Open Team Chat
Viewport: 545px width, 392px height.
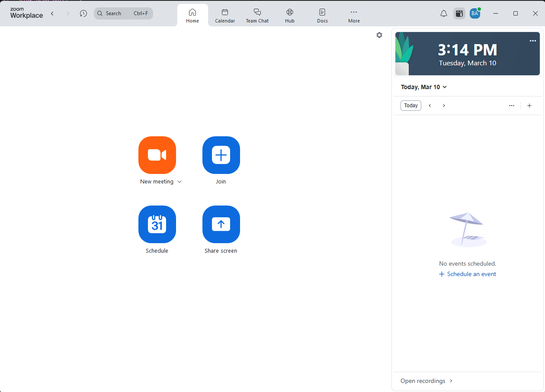click(257, 14)
